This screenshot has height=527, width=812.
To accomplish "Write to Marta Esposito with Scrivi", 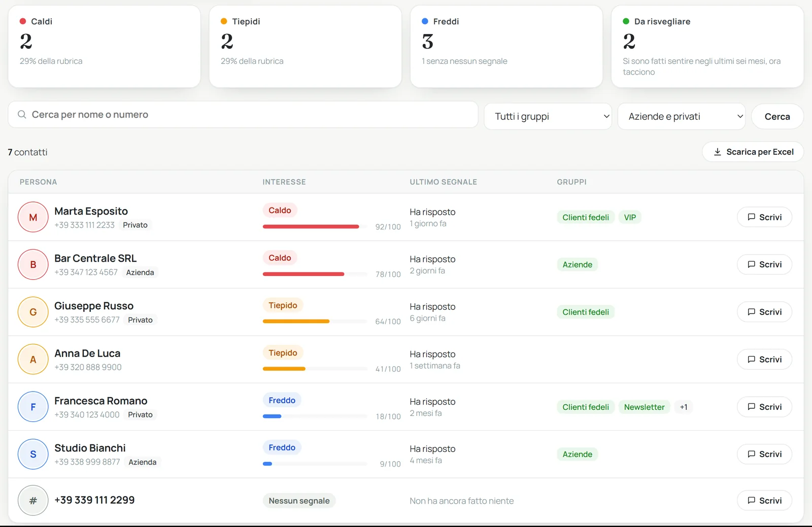I will coord(764,217).
